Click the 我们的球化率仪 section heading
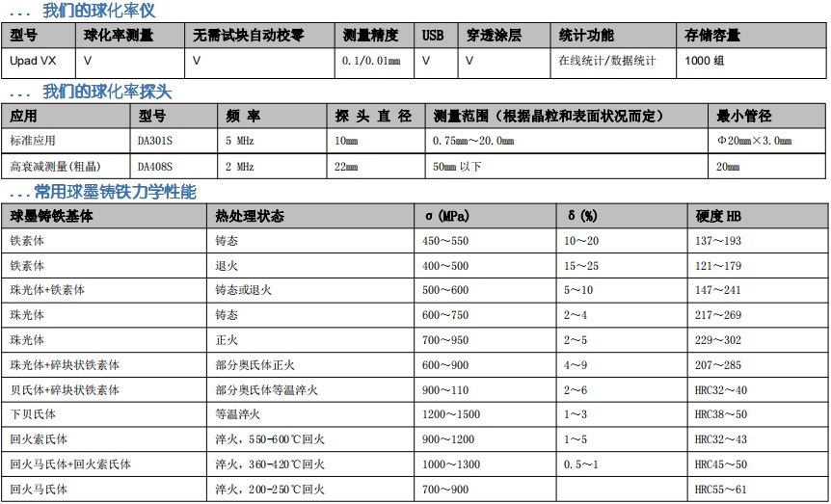Screen dimensions: 831x504 98,11
